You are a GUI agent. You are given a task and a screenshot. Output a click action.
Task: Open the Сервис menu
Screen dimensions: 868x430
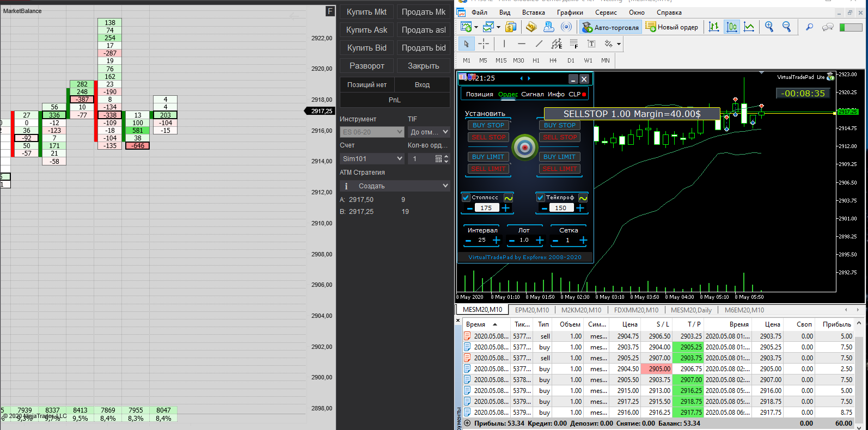tap(606, 13)
